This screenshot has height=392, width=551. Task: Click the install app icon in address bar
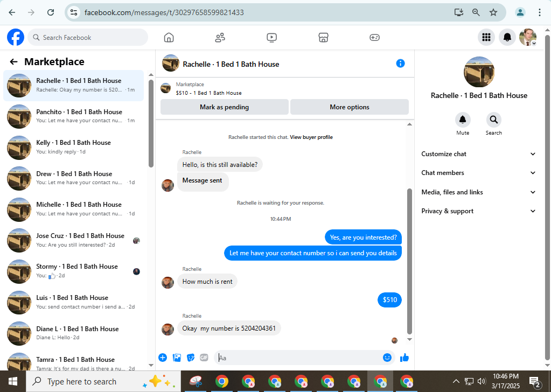click(458, 12)
